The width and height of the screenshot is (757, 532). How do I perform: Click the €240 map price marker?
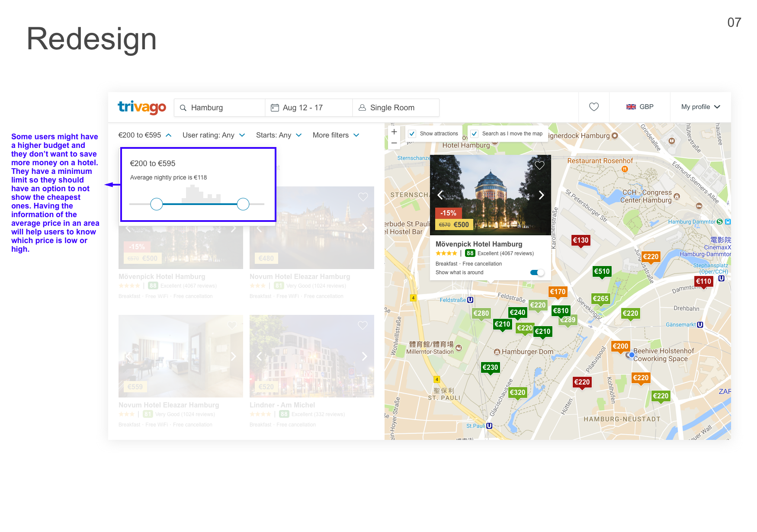[x=517, y=314]
